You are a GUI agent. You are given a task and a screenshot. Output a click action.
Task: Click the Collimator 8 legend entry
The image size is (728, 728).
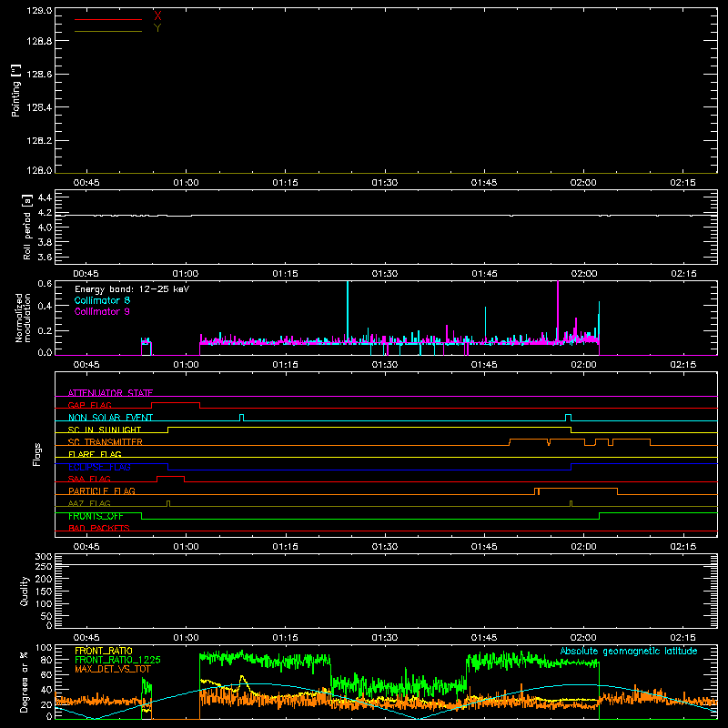click(x=102, y=300)
